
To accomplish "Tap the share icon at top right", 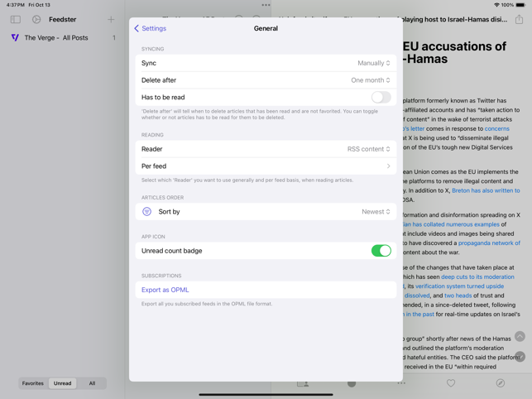I will click(519, 19).
